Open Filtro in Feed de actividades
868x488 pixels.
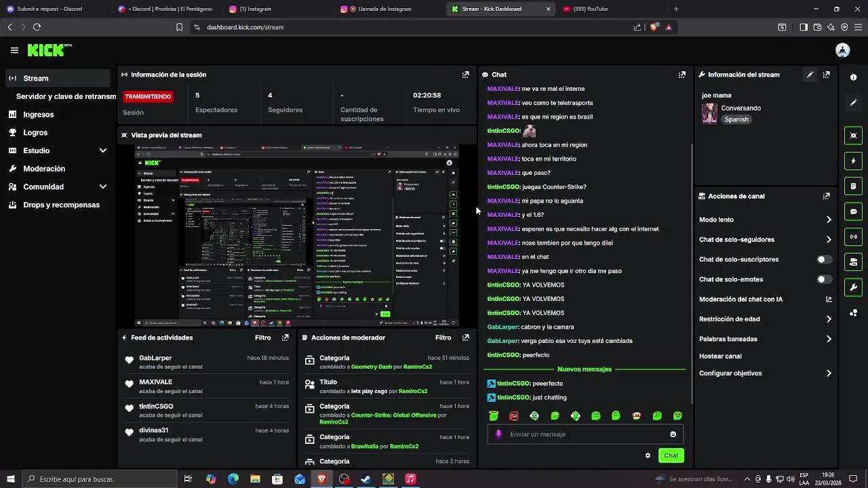click(262, 338)
